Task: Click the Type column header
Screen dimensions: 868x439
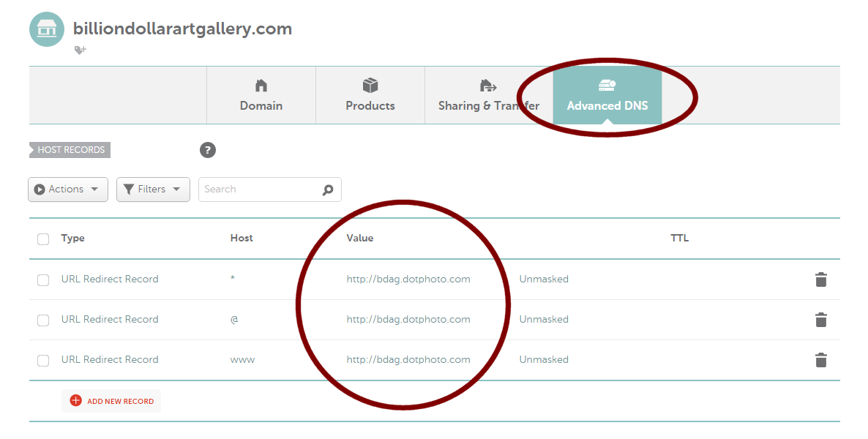Action: tap(72, 238)
